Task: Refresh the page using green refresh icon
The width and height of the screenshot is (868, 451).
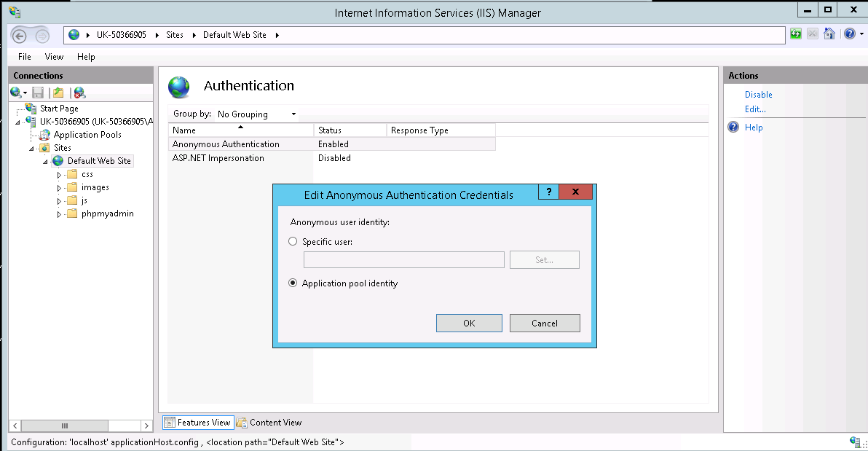Action: tap(795, 34)
